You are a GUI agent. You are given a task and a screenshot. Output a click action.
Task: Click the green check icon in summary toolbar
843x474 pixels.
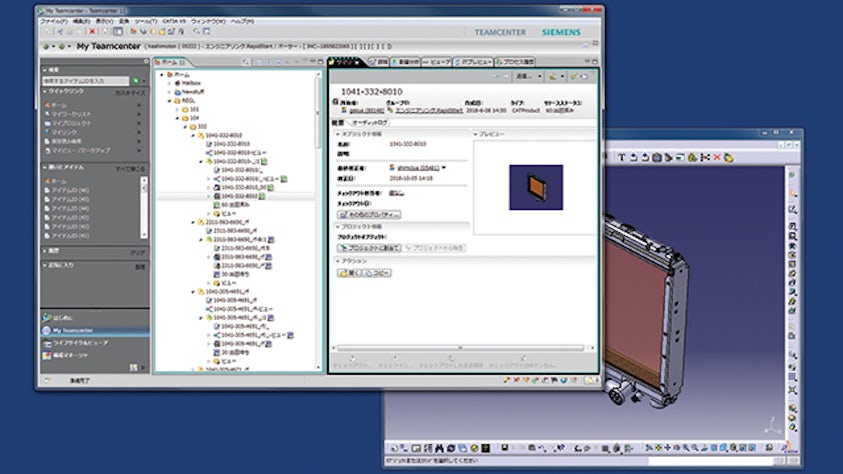(574, 76)
